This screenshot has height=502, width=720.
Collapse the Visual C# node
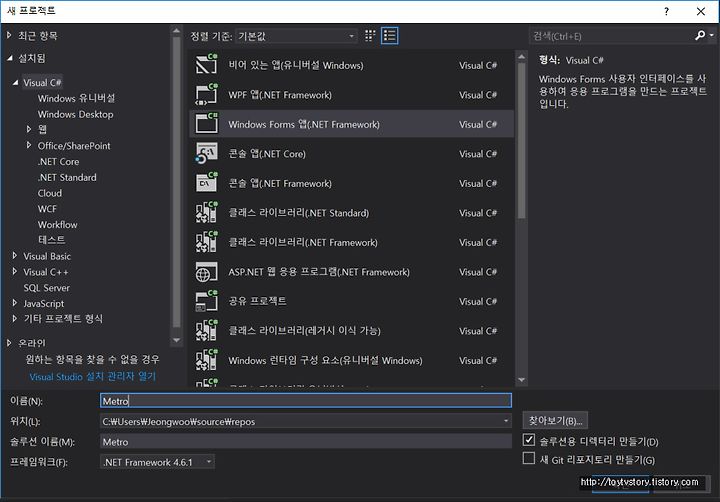(16, 83)
